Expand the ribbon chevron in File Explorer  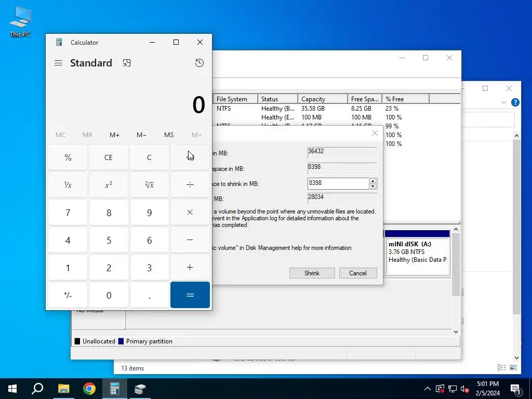[x=504, y=102]
